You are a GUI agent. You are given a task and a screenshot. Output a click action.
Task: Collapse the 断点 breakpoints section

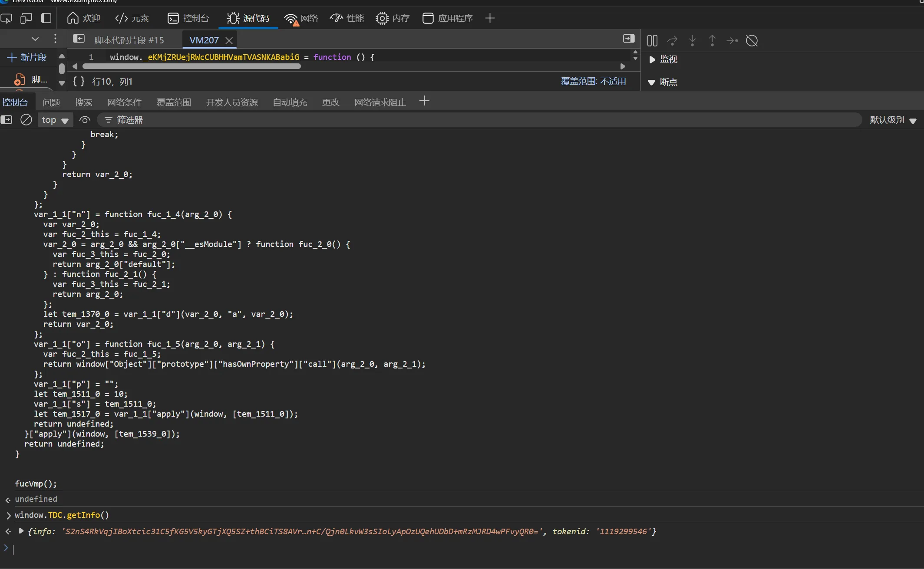pyautogui.click(x=663, y=82)
